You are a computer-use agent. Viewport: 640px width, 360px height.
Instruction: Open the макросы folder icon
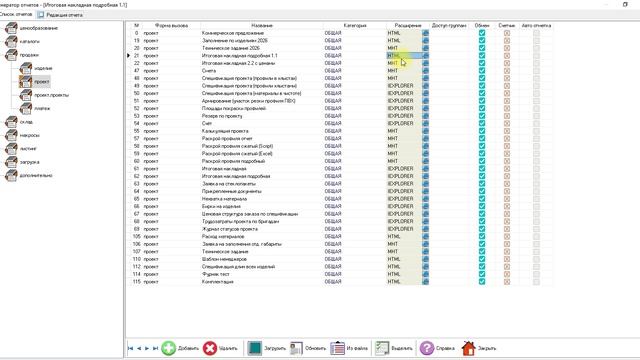(x=11, y=135)
